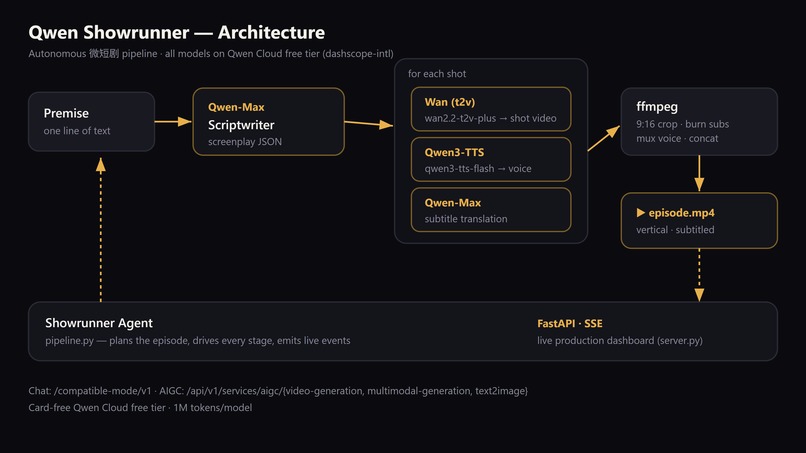Click 'mux voice · concat' text

(677, 138)
